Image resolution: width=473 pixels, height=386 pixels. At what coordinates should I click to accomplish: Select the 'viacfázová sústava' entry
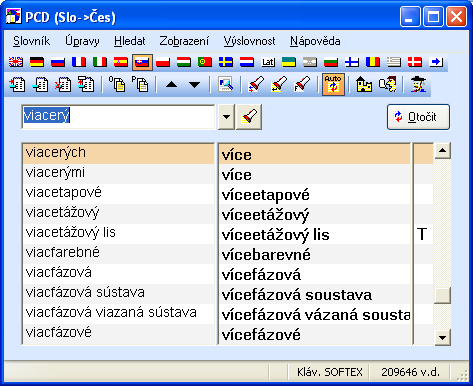[118, 293]
